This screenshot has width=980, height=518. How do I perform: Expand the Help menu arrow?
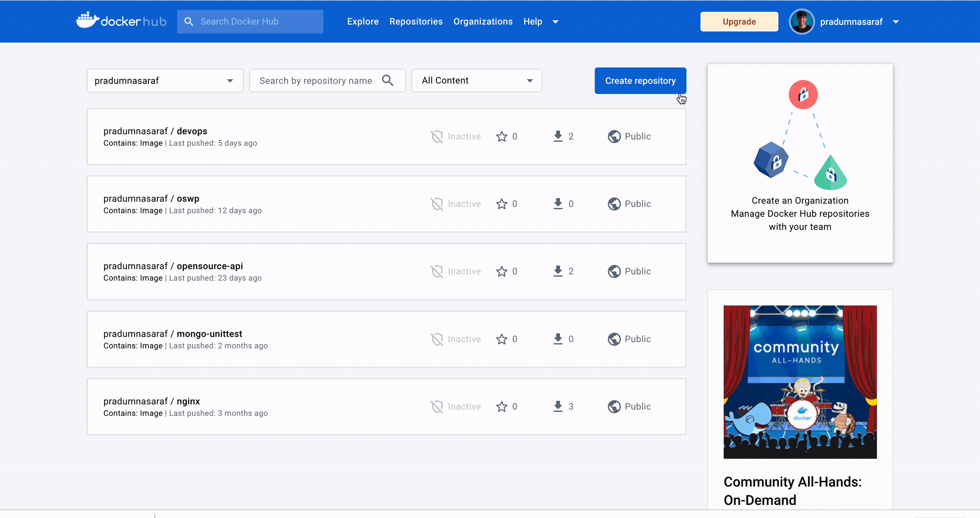555,22
